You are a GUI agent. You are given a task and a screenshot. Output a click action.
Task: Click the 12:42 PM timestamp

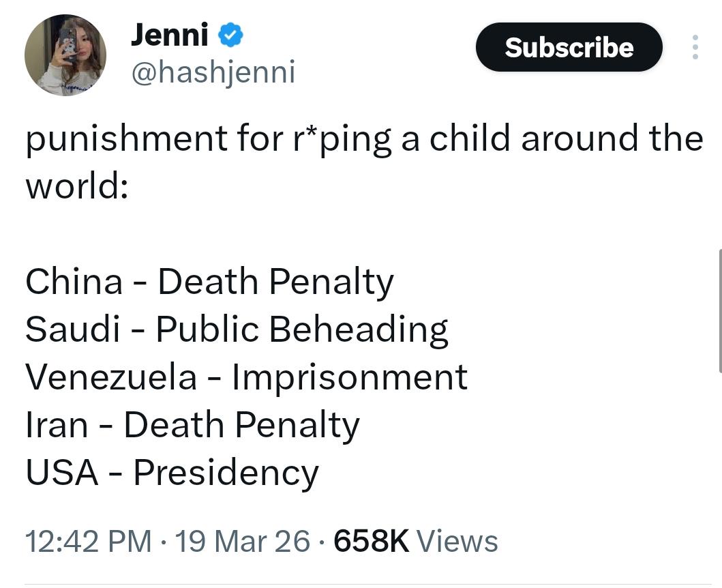[89, 542]
